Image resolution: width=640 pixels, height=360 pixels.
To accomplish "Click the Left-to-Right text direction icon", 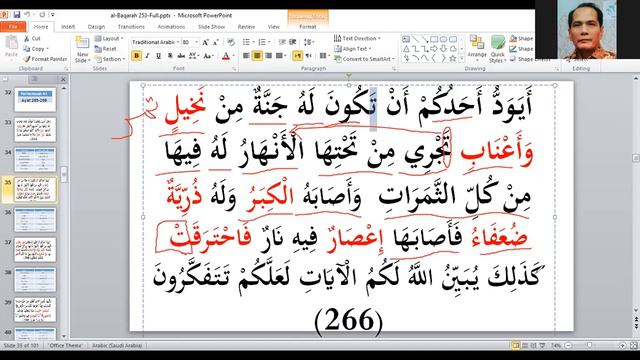I will coord(309,56).
